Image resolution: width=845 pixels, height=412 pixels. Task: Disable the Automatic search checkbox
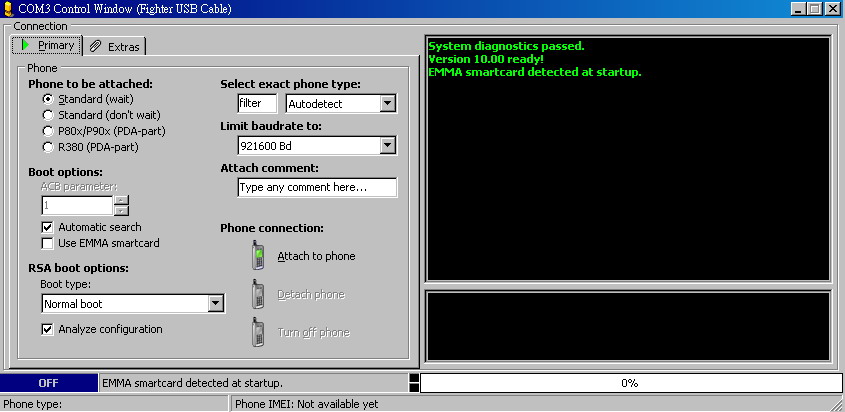pyautogui.click(x=47, y=227)
